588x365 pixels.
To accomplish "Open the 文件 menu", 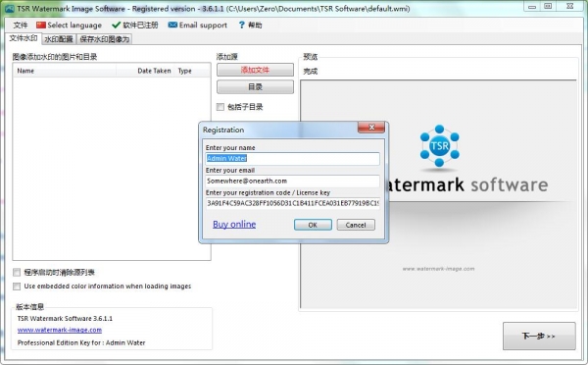I will 21,26.
